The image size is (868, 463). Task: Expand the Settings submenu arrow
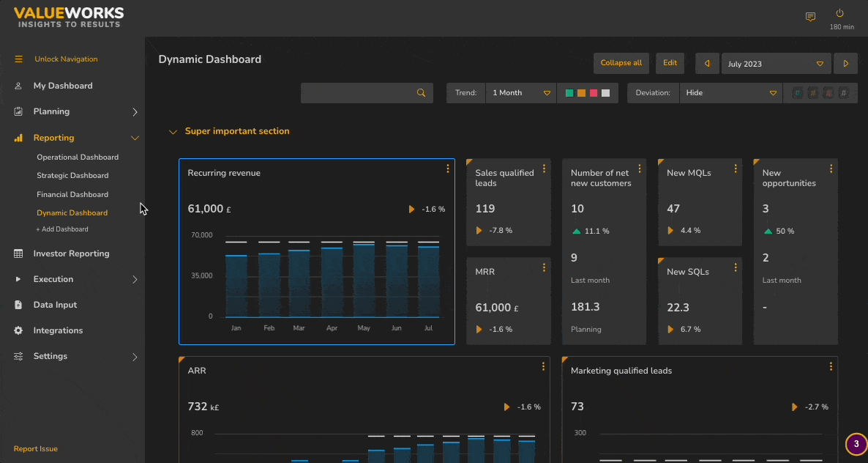(x=135, y=357)
